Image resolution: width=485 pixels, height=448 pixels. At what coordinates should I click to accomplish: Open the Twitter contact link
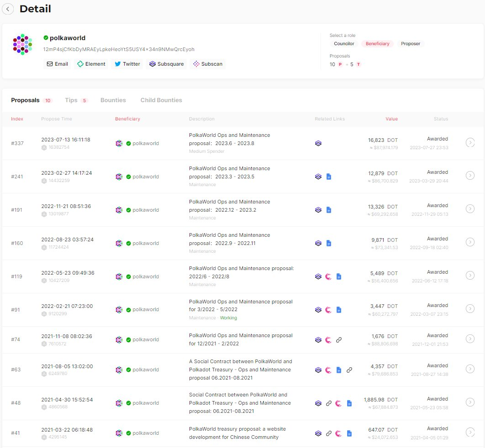(127, 64)
